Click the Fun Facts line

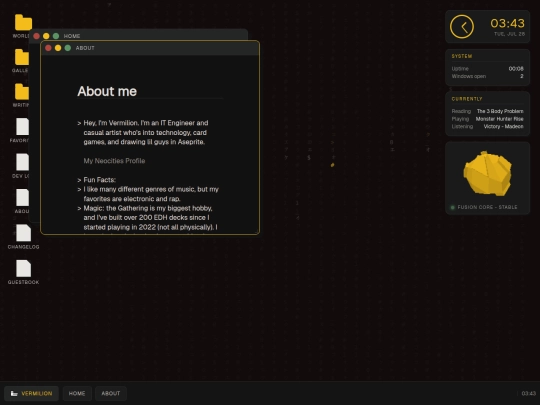pos(100,180)
